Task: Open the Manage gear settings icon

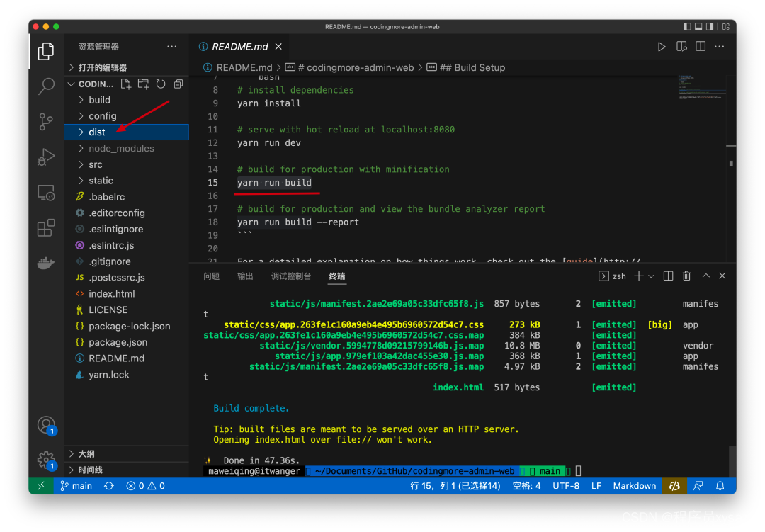Action: (x=46, y=460)
